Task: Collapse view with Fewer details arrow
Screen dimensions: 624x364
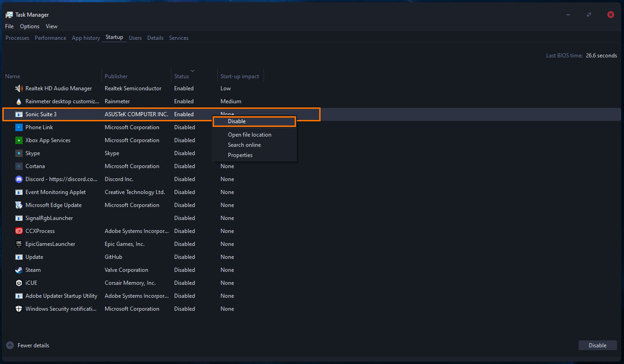Action: click(10, 345)
